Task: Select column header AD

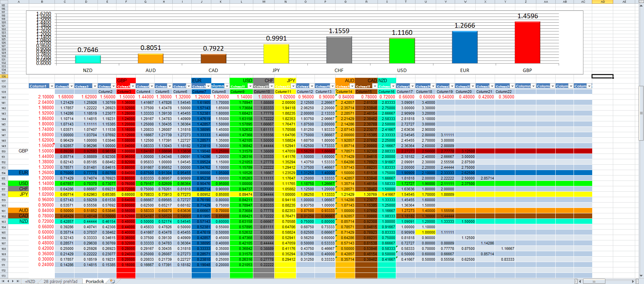Action: 603,2
